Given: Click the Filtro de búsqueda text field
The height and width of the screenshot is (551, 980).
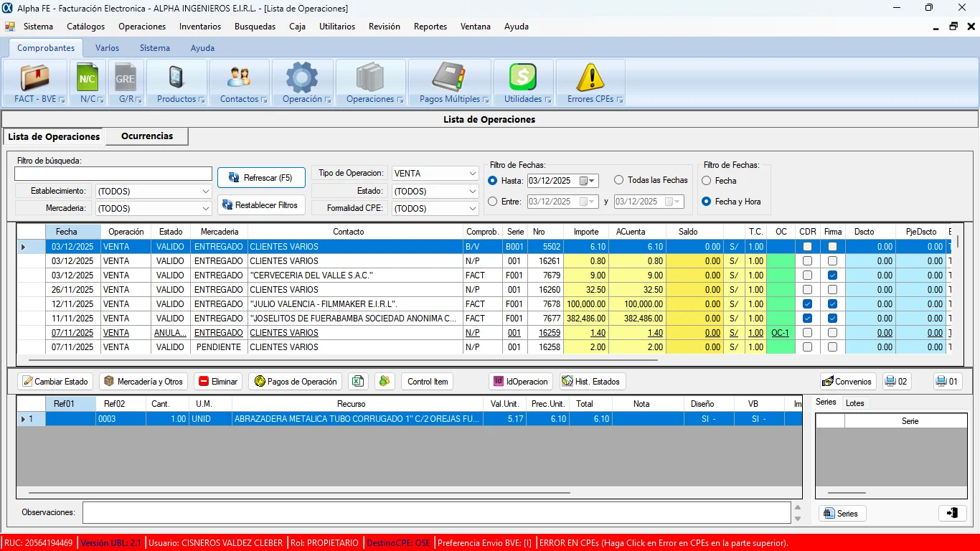Looking at the screenshot, I should tap(113, 174).
